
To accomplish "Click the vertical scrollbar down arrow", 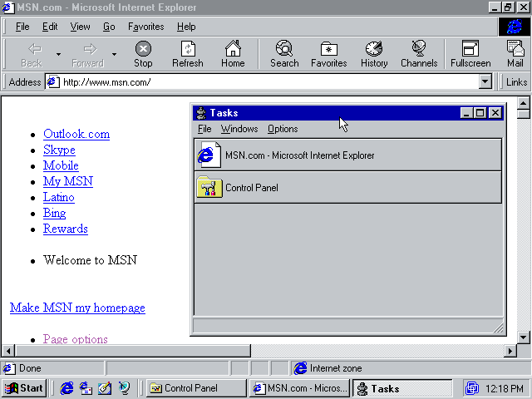I will pyautogui.click(x=523, y=337).
